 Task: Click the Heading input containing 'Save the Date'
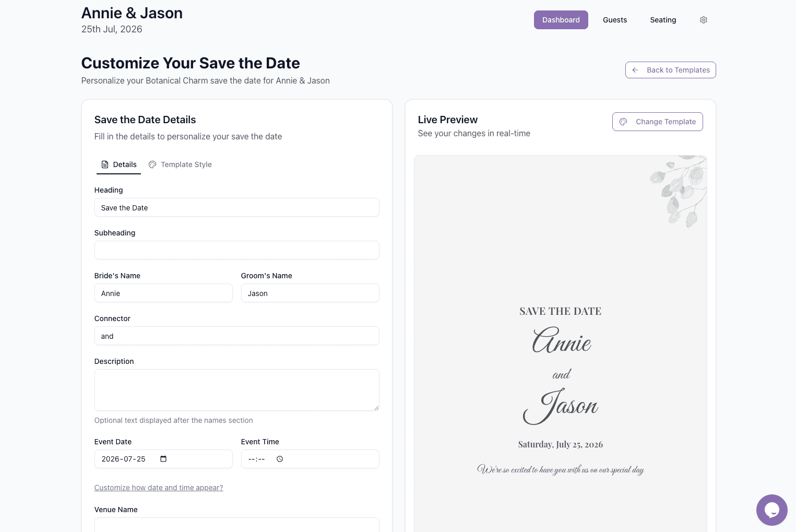236,207
